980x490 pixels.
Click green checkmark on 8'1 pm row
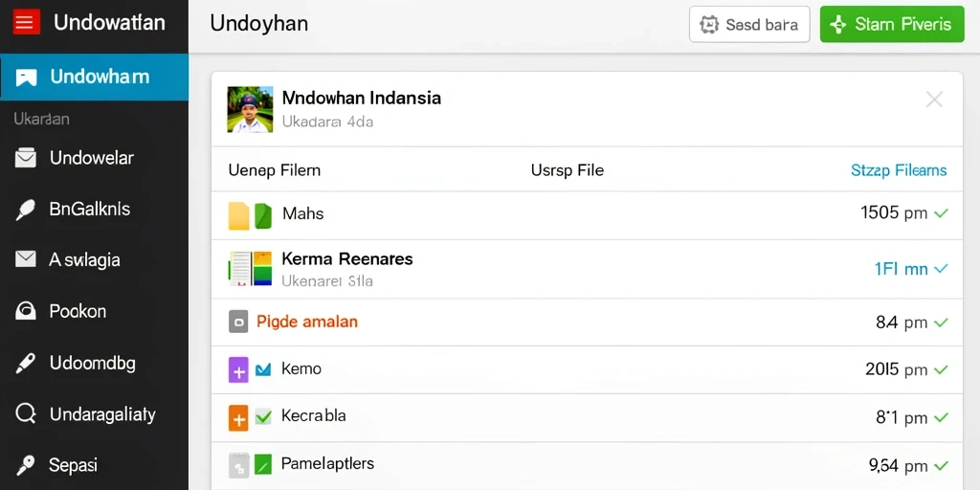pyautogui.click(x=941, y=417)
